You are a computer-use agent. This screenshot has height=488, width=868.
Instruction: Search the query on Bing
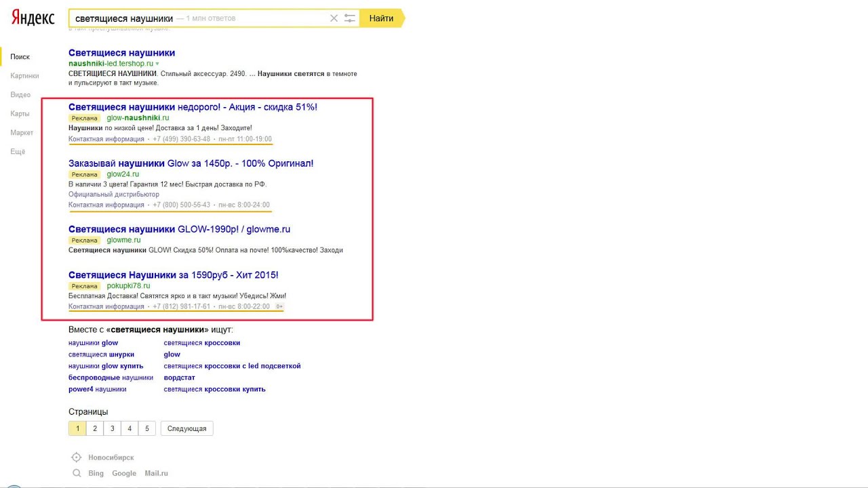[96, 473]
